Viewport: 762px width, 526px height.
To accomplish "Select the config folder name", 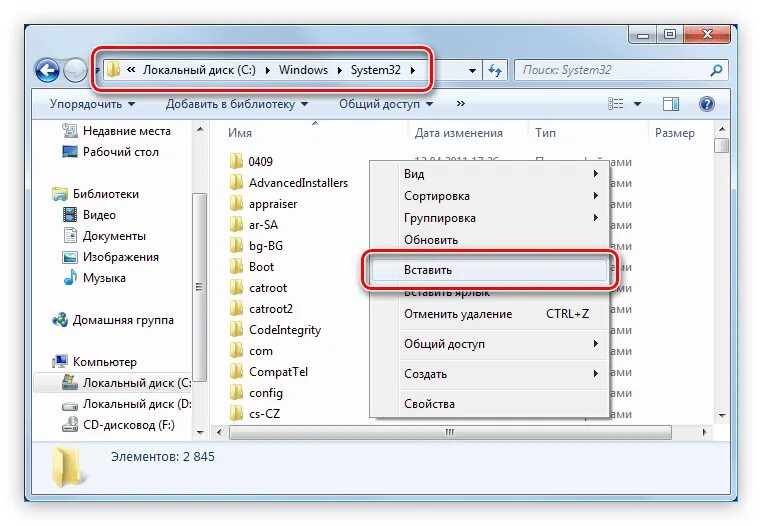I will click(265, 393).
